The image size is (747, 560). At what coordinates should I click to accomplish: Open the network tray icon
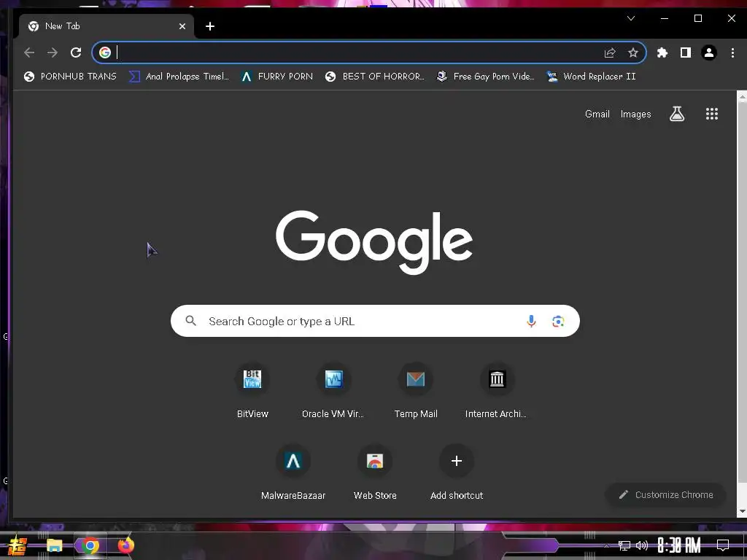pyautogui.click(x=624, y=545)
